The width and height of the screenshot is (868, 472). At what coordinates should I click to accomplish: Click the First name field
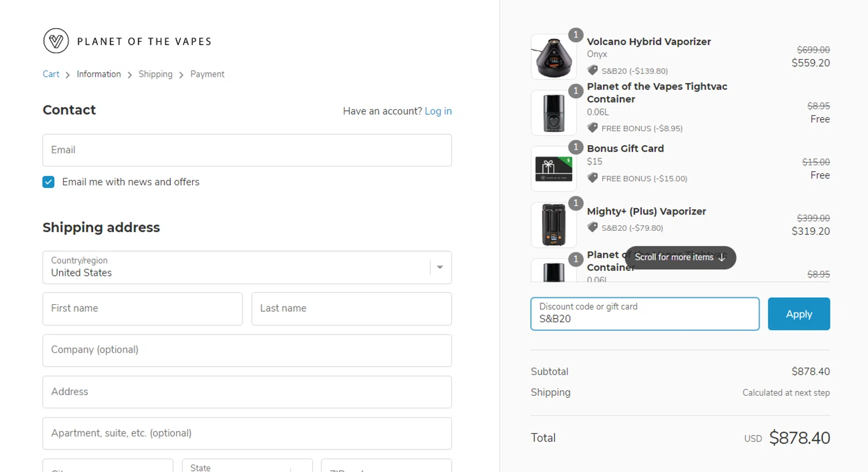pos(142,309)
